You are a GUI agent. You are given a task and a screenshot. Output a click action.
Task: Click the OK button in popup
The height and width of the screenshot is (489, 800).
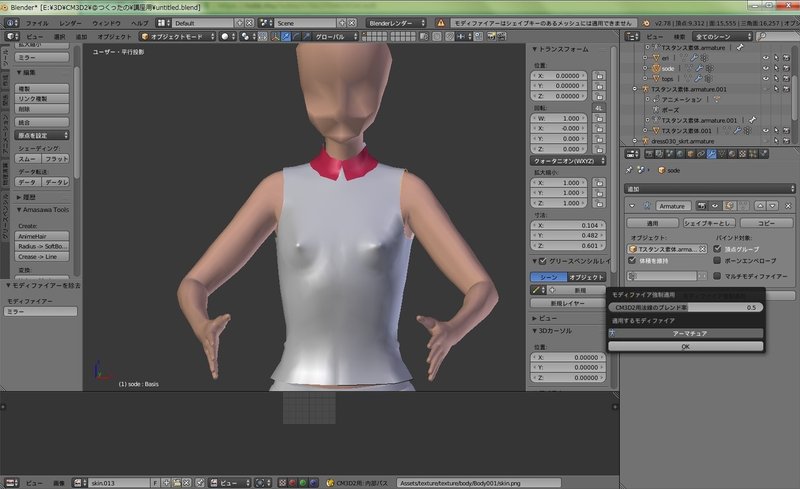click(x=685, y=346)
